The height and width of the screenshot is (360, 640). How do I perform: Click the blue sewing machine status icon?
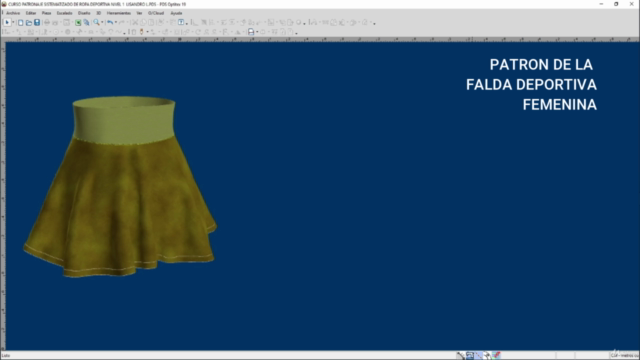pyautogui.click(x=470, y=356)
